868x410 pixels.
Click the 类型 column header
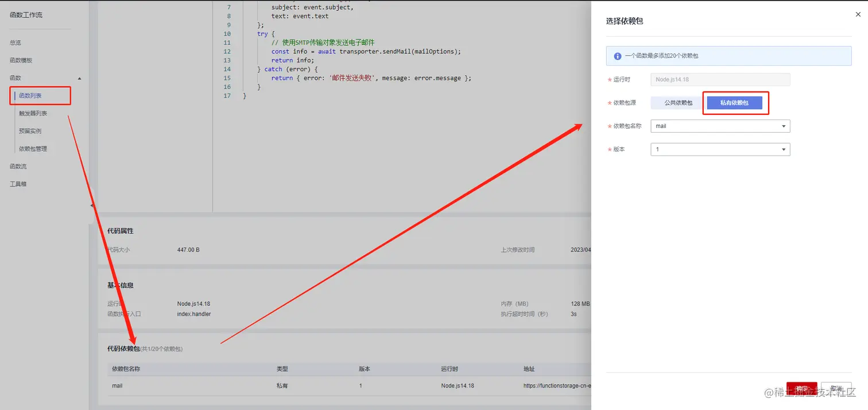coord(282,369)
